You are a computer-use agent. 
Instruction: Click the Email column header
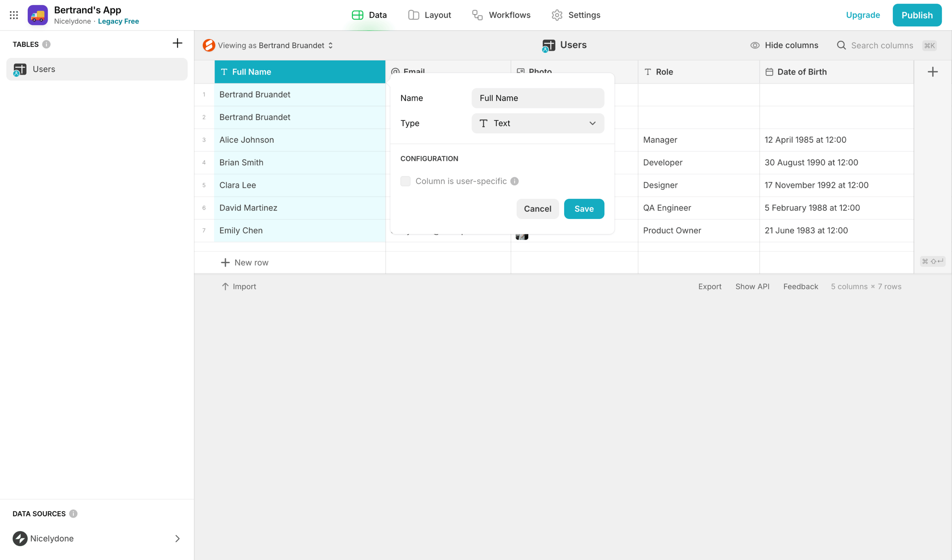tap(448, 67)
